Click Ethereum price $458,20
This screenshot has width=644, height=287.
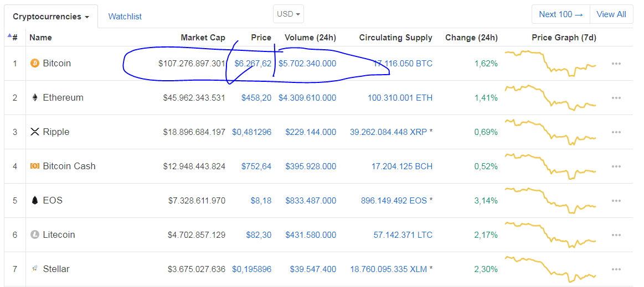(x=256, y=97)
